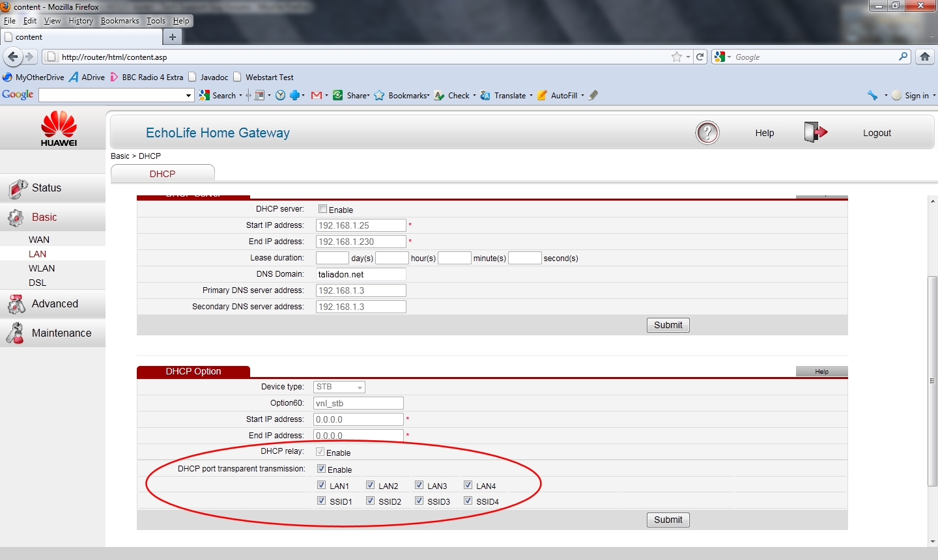Screen dimensions: 938x560
Task: Click the Huawei logo
Action: click(x=59, y=128)
